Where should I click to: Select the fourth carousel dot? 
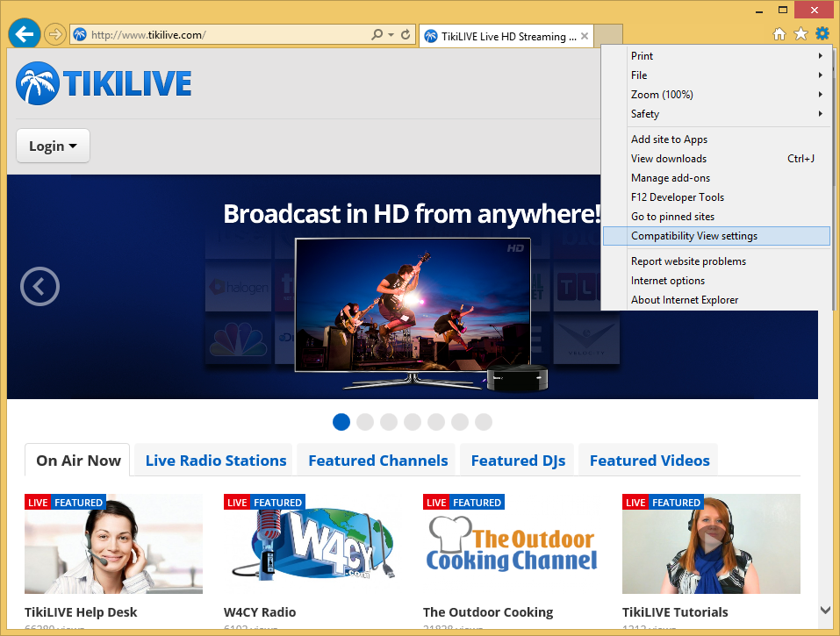[412, 422]
